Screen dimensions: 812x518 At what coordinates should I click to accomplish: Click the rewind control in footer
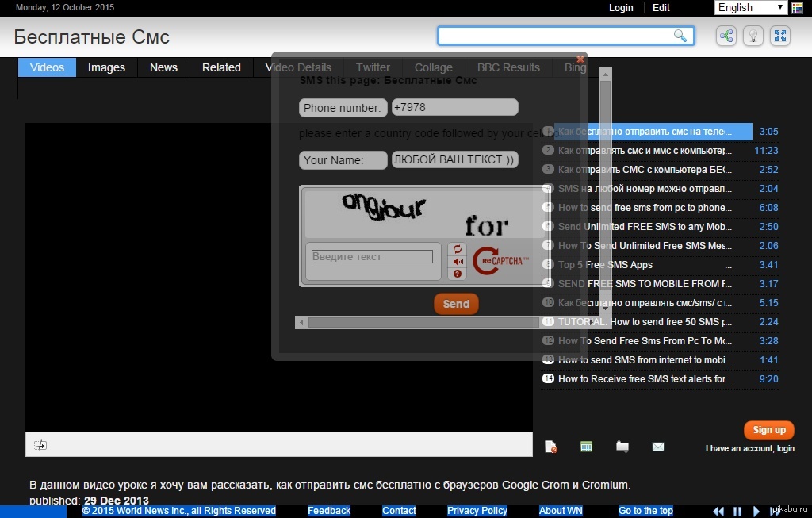coord(718,512)
